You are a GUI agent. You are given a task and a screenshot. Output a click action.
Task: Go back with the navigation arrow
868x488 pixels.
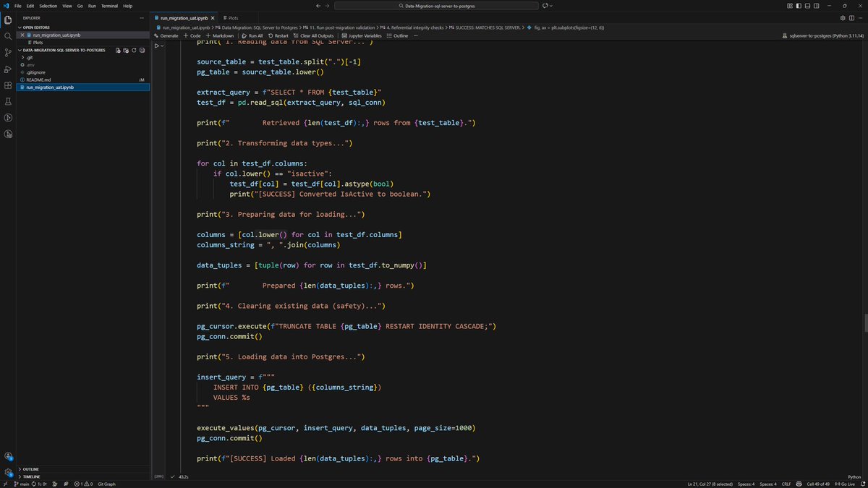319,5
